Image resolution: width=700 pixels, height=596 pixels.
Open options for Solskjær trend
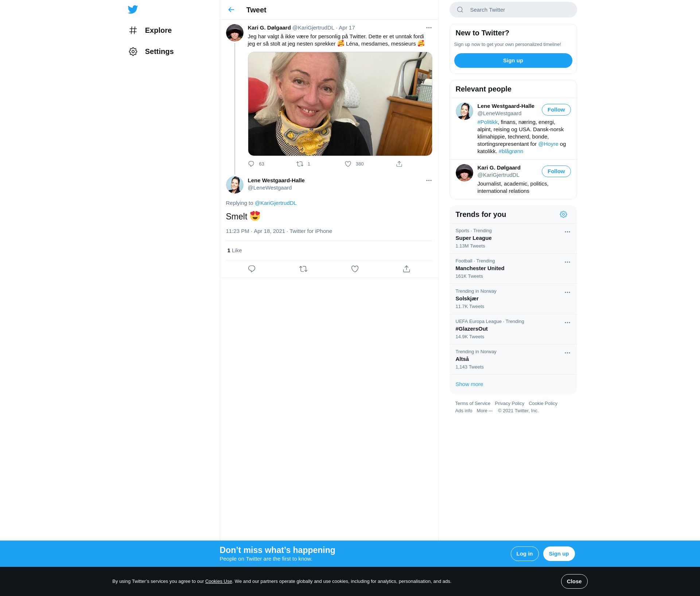[x=567, y=292]
